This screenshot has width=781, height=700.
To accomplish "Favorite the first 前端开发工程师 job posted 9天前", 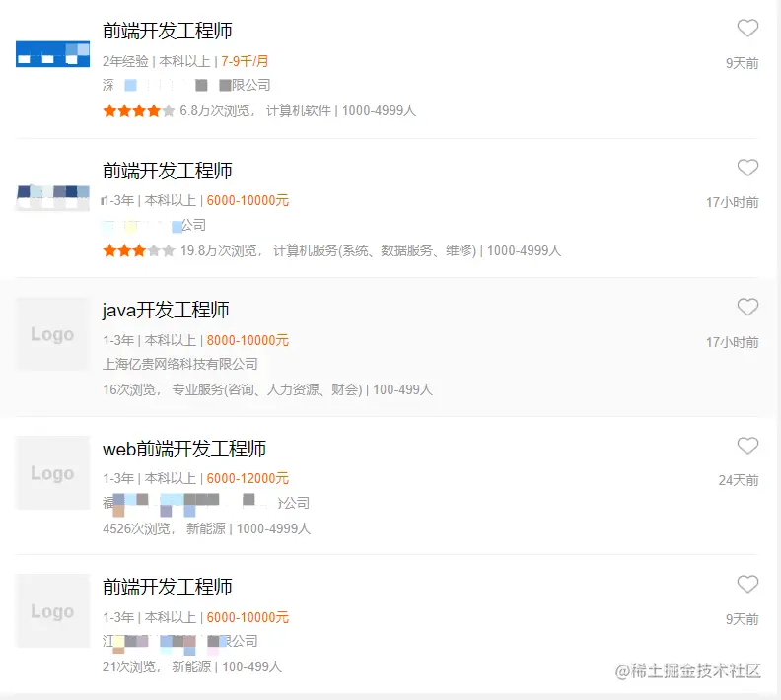I will point(747,29).
